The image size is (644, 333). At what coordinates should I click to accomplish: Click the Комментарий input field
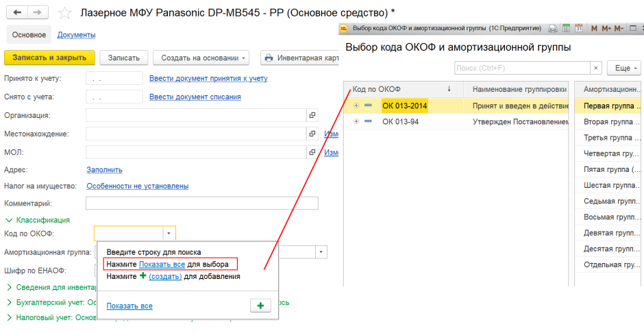pyautogui.click(x=202, y=203)
